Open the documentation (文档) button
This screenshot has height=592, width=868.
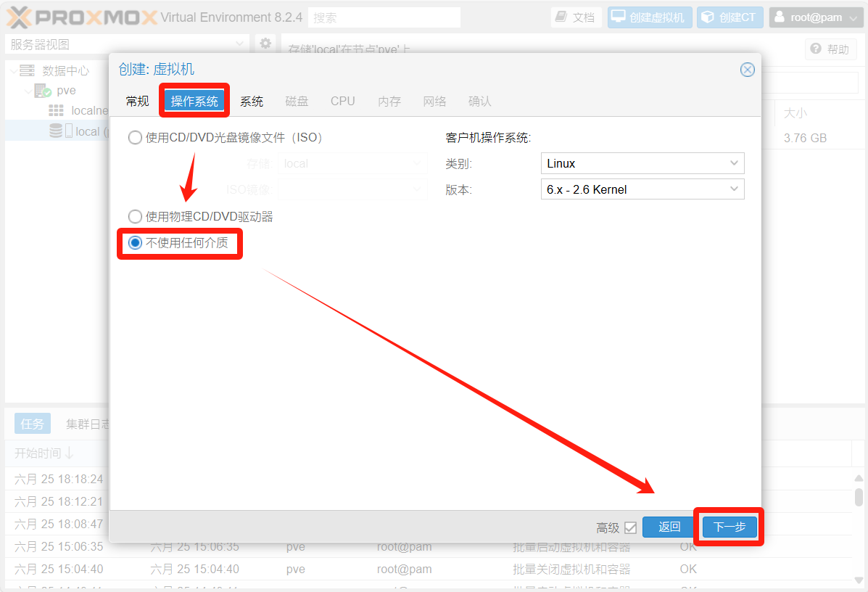click(576, 17)
